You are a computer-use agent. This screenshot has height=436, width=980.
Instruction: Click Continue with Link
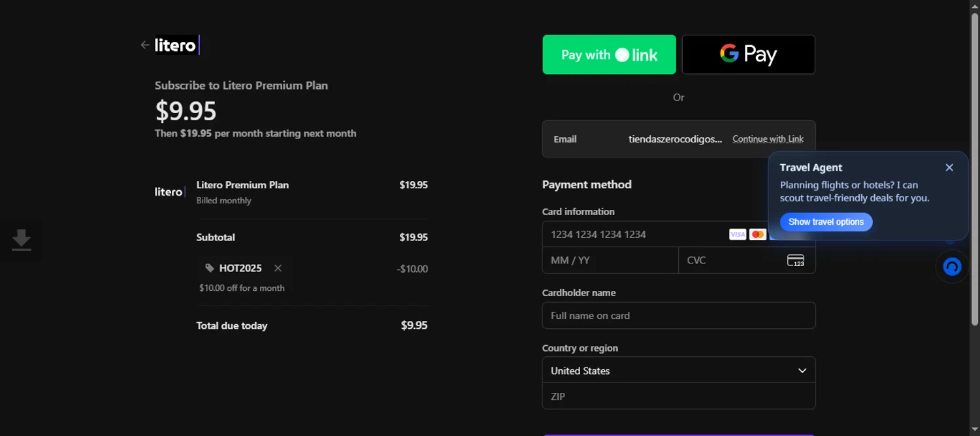(x=768, y=139)
